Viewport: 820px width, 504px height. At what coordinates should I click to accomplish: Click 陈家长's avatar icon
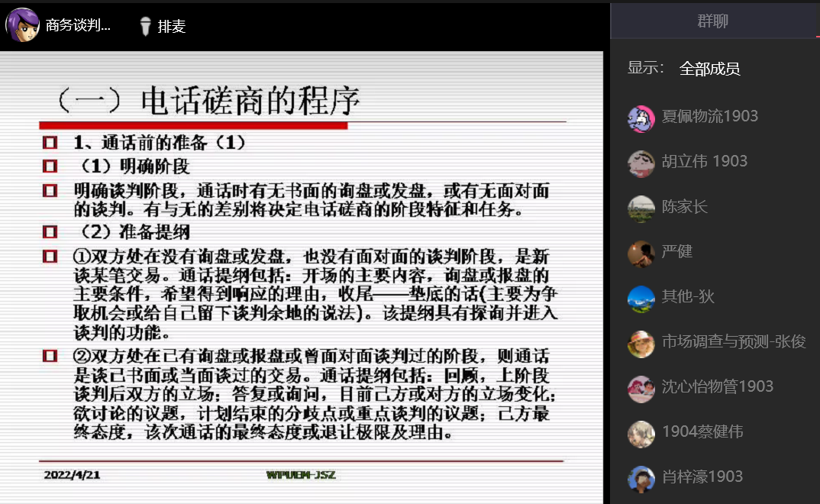coord(641,208)
